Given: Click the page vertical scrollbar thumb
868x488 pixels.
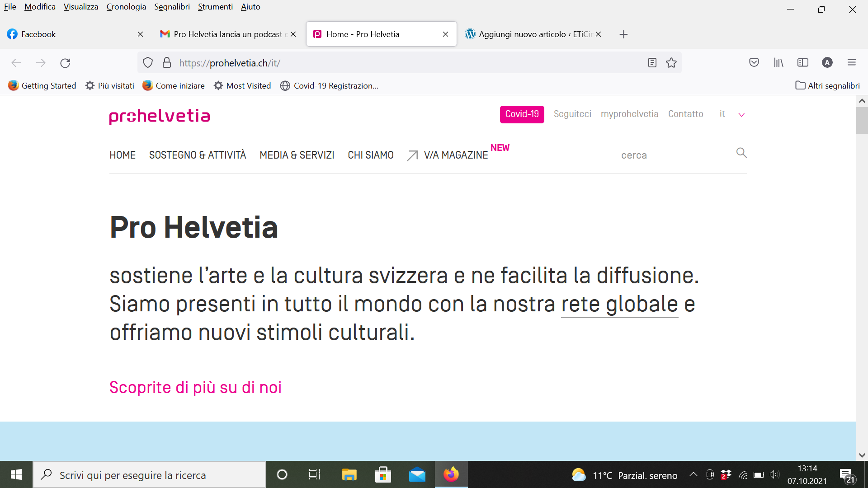Looking at the screenshot, I should pos(862,120).
